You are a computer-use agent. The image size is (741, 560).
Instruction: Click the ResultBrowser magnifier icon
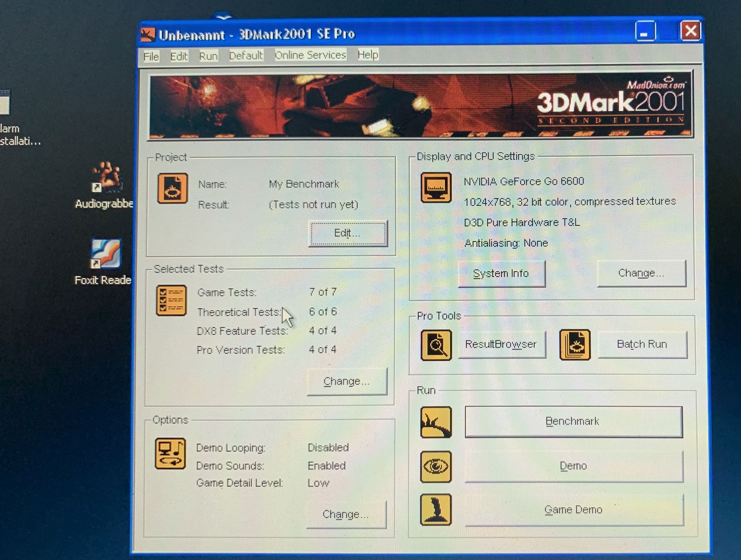[x=436, y=345]
